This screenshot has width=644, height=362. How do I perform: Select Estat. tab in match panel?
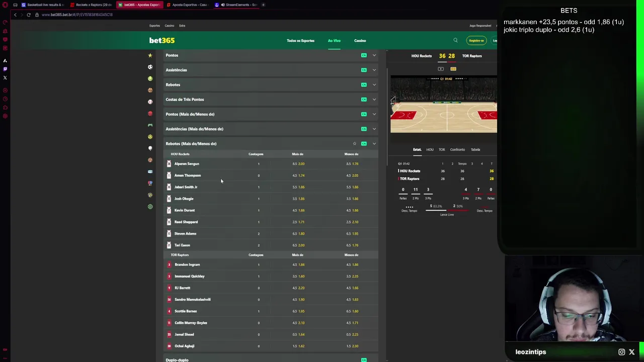pos(417,149)
